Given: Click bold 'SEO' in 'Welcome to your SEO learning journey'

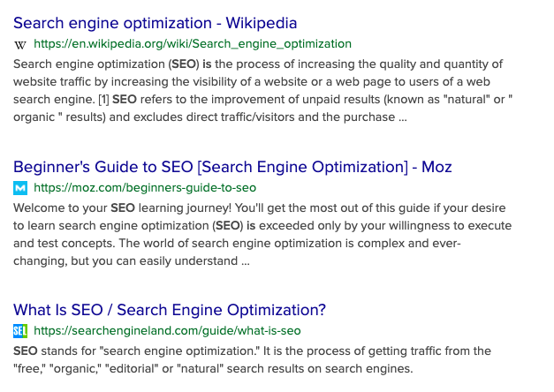Looking at the screenshot, I should (122, 208).
